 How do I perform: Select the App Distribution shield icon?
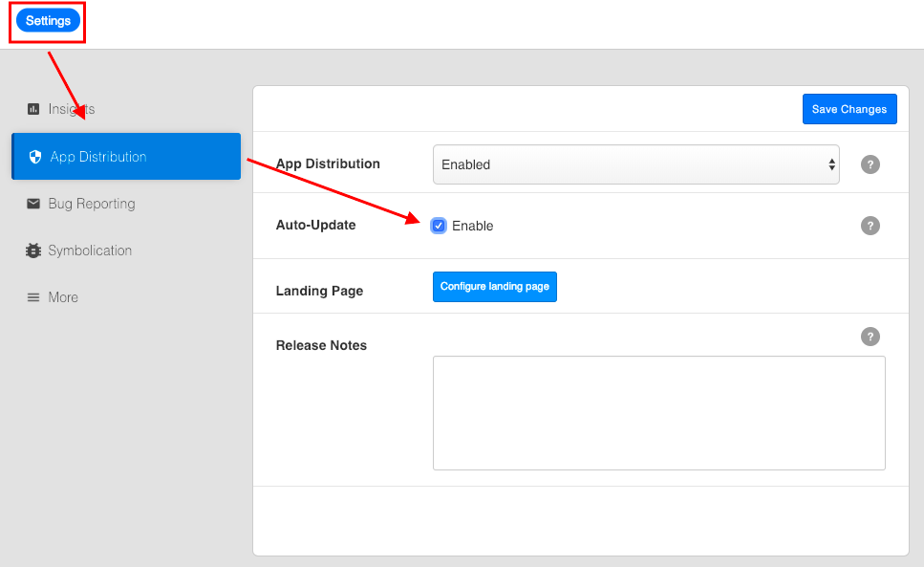[x=34, y=156]
